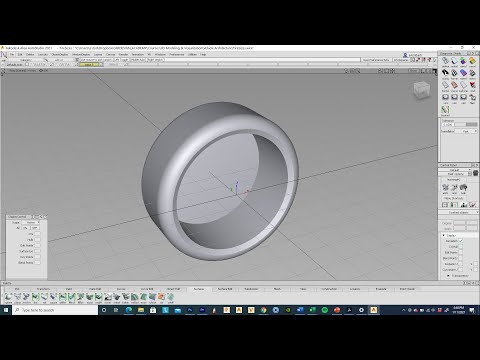Click the DefaultLayer button in layer bar
The width and height of the screenshot is (480, 360).
click(15, 65)
